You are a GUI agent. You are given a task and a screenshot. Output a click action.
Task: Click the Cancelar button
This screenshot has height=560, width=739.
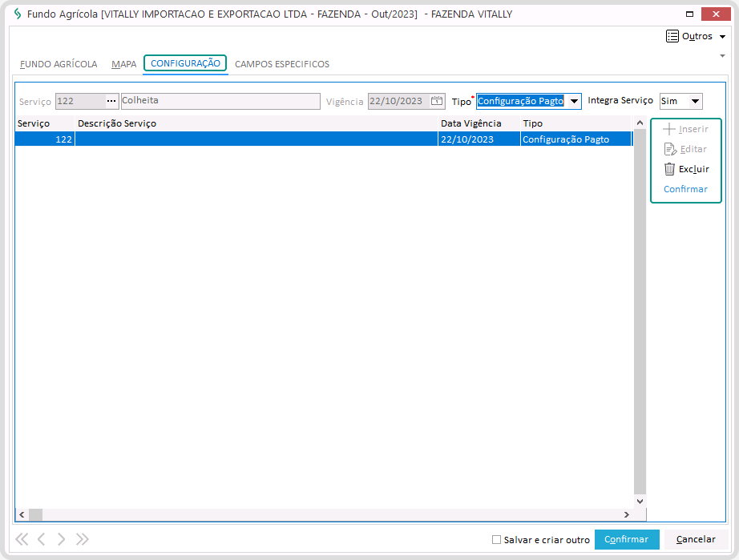(696, 539)
